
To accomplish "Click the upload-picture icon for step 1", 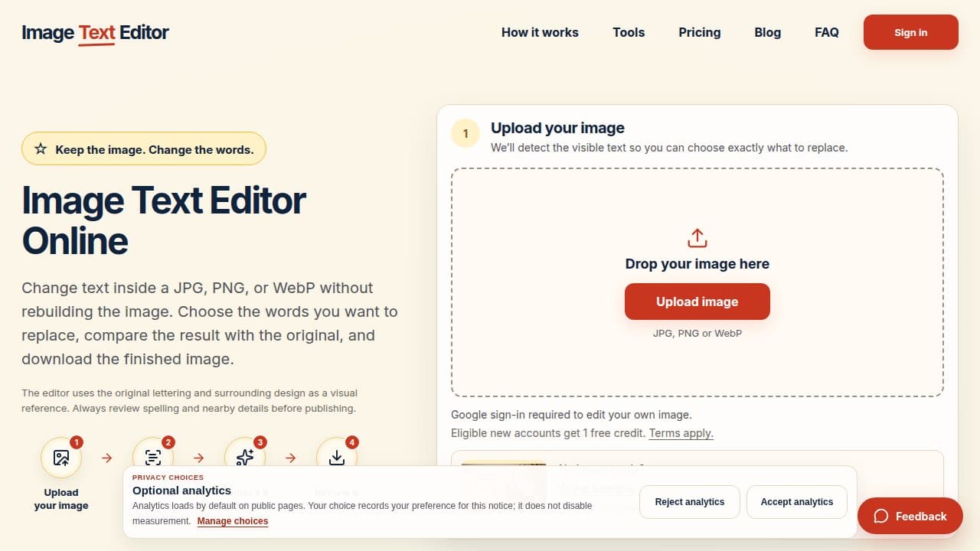I will 61,458.
